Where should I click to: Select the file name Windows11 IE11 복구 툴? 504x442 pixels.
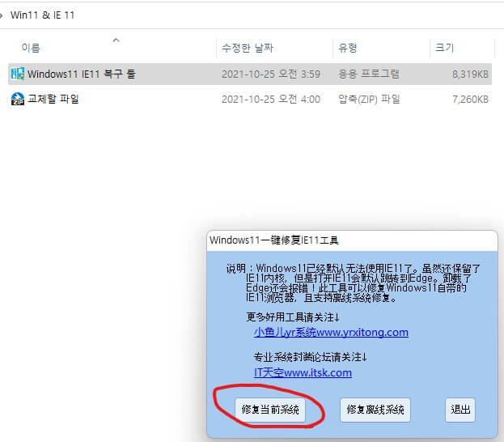click(82, 74)
